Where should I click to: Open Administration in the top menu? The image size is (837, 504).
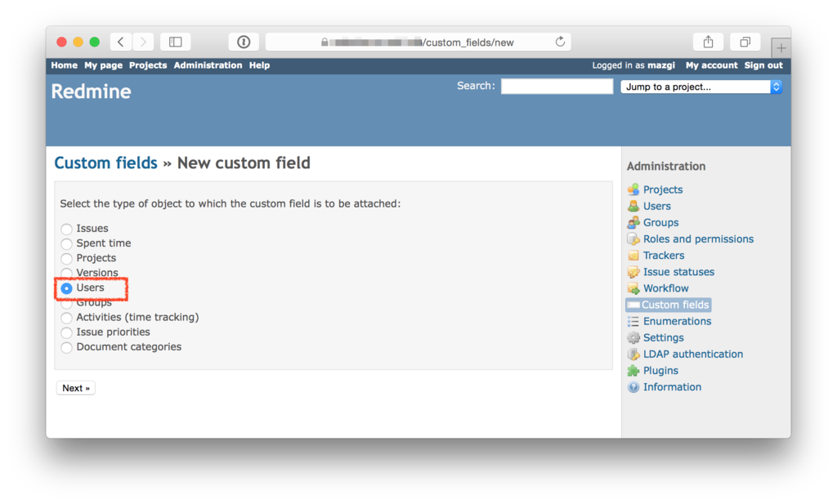point(208,65)
